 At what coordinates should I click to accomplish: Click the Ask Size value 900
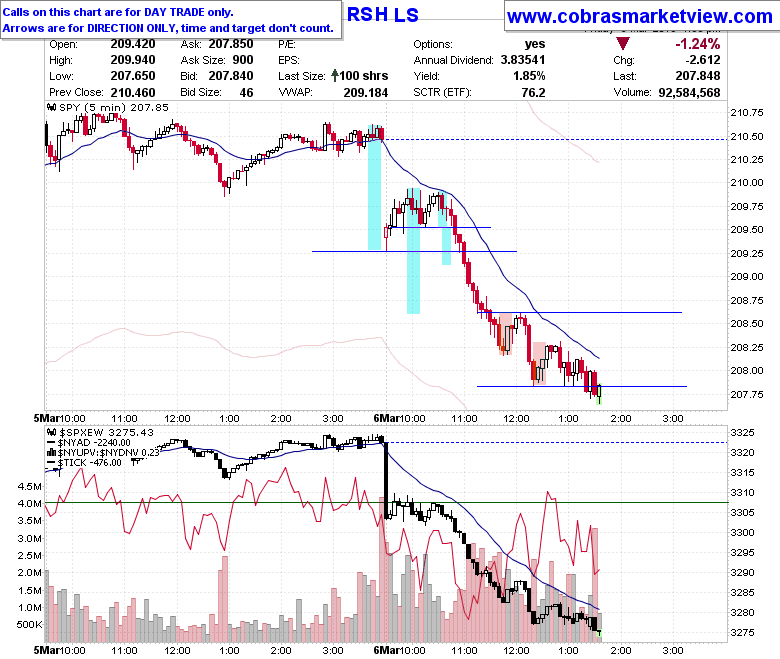tap(243, 60)
